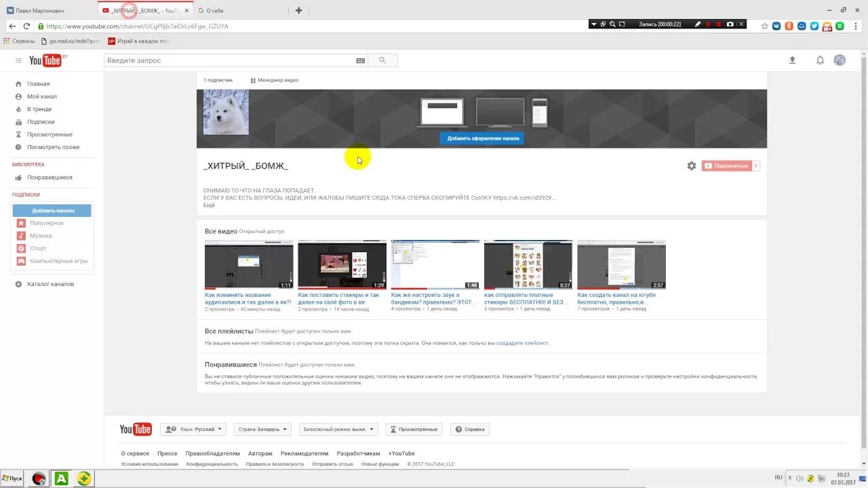Click the 1 подписчик link
The height and width of the screenshot is (488, 868).
(x=218, y=80)
